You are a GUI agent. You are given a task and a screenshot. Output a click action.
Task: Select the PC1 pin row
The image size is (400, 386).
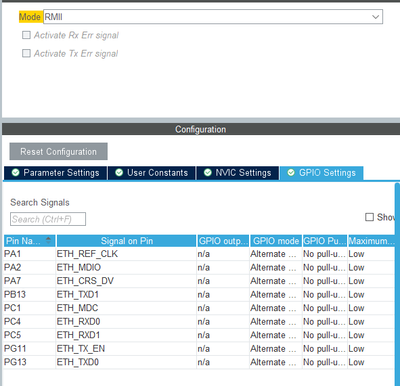tap(199, 308)
